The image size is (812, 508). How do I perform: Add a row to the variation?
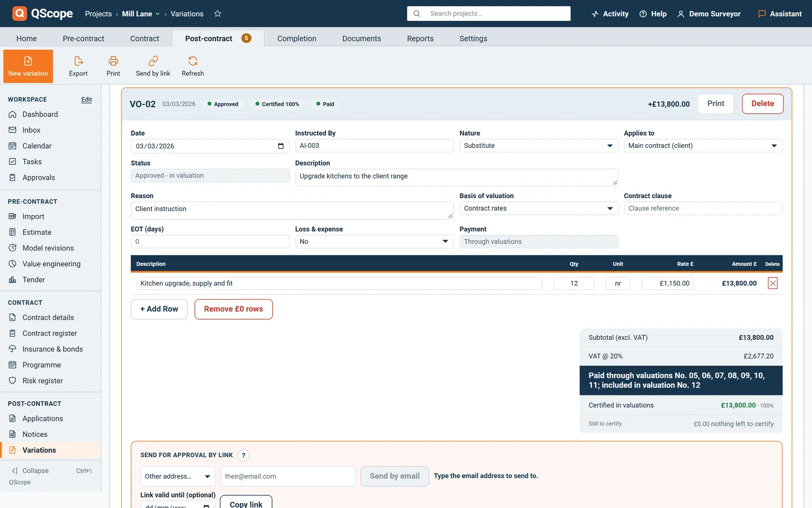tap(159, 309)
